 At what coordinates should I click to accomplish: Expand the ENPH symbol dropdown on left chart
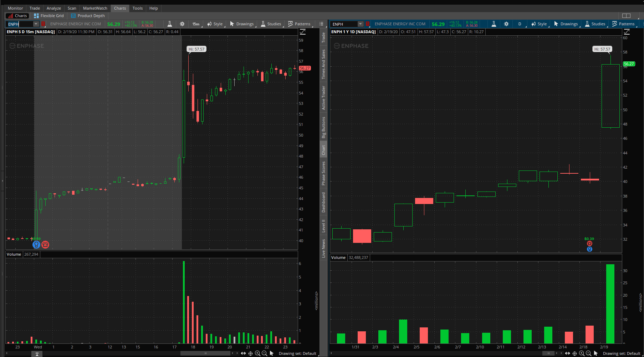[36, 24]
